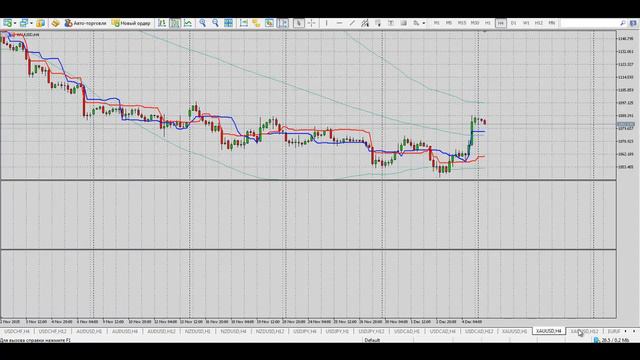Click the Новый ордер button
The height and width of the screenshot is (360, 640).
pyautogui.click(x=131, y=23)
